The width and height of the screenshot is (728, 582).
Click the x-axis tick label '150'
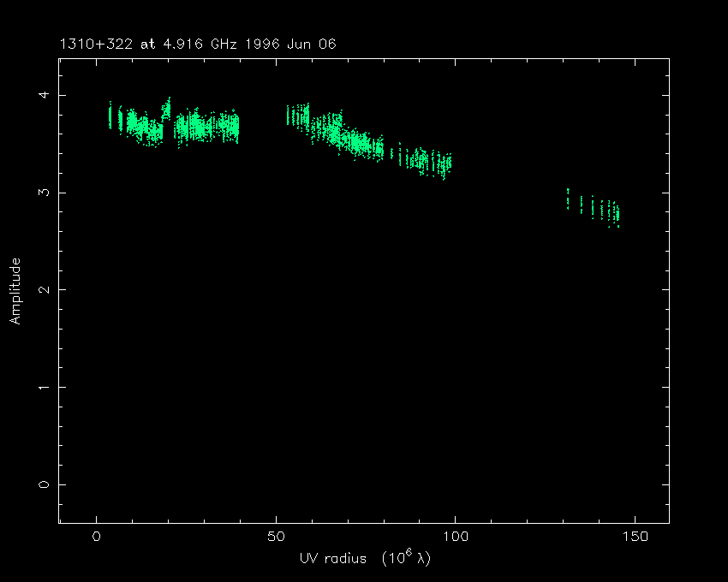click(634, 537)
